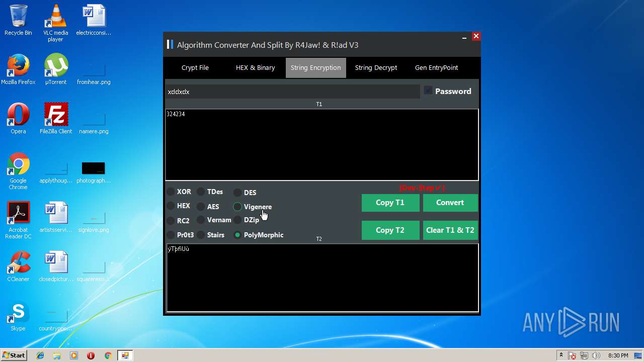The height and width of the screenshot is (362, 644).
Task: Switch to the Crypt File tab
Action: [195, 67]
